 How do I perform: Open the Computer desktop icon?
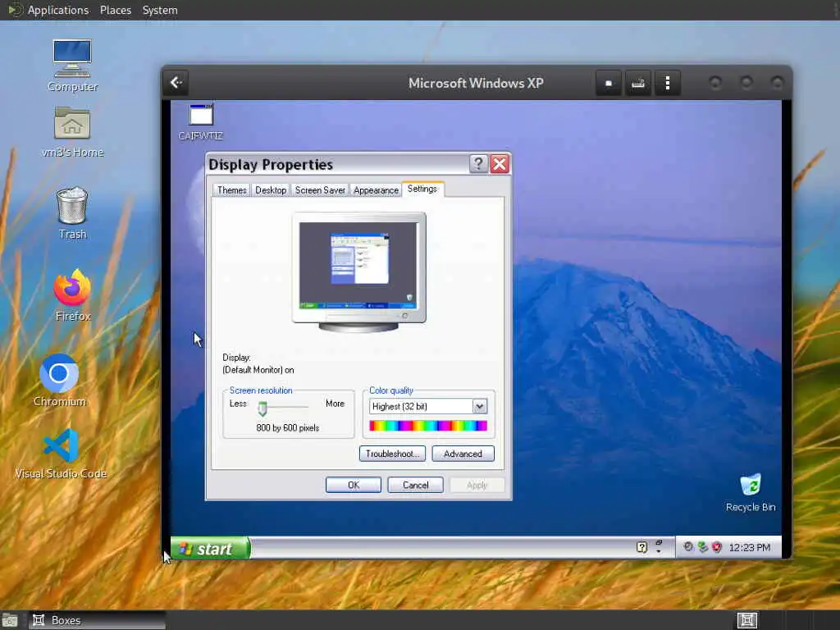pyautogui.click(x=72, y=66)
